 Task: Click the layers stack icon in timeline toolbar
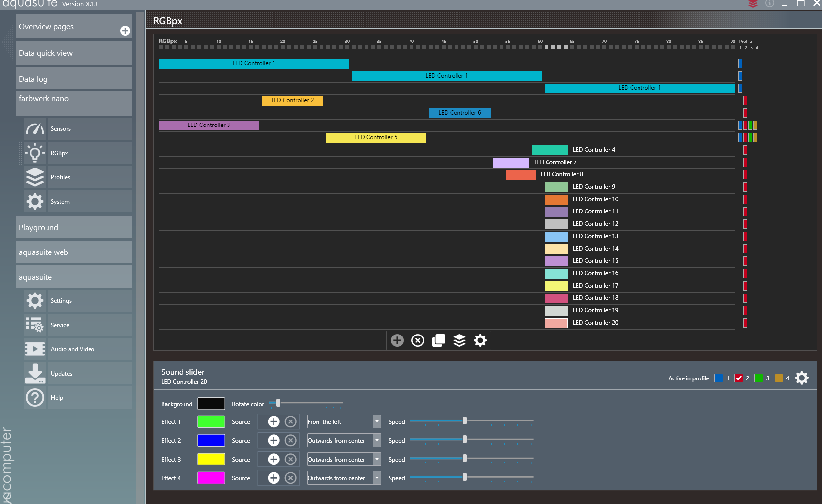point(459,340)
